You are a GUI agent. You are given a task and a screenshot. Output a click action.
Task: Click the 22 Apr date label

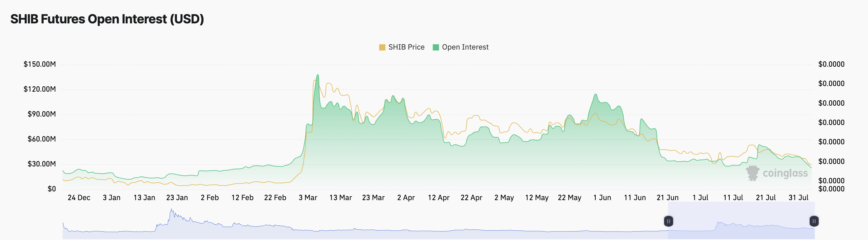point(471,198)
